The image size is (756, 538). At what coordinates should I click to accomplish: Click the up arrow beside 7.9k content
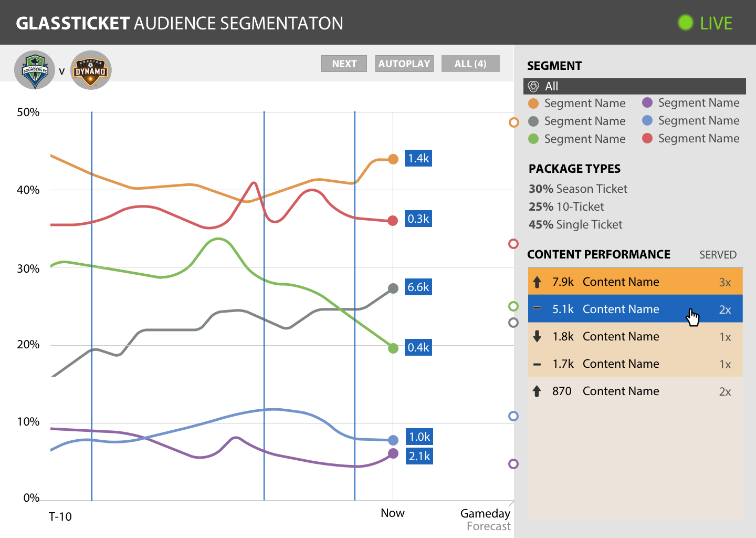537,282
